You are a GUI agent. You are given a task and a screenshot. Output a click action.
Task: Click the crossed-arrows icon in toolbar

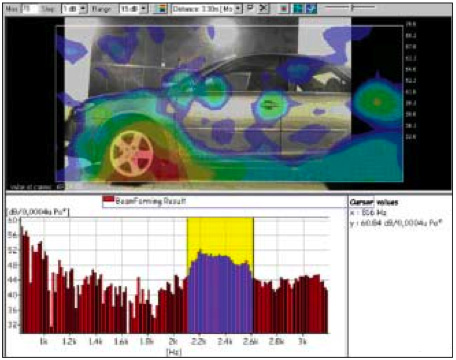tap(263, 9)
